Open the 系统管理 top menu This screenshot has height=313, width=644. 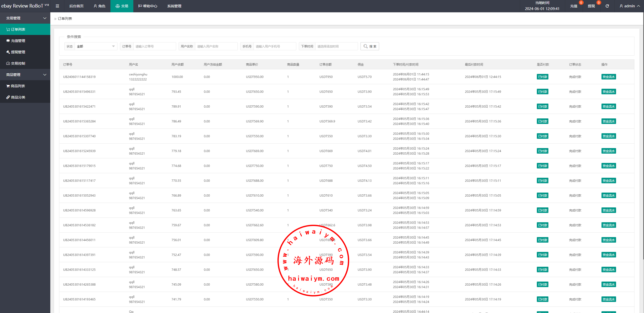click(174, 6)
